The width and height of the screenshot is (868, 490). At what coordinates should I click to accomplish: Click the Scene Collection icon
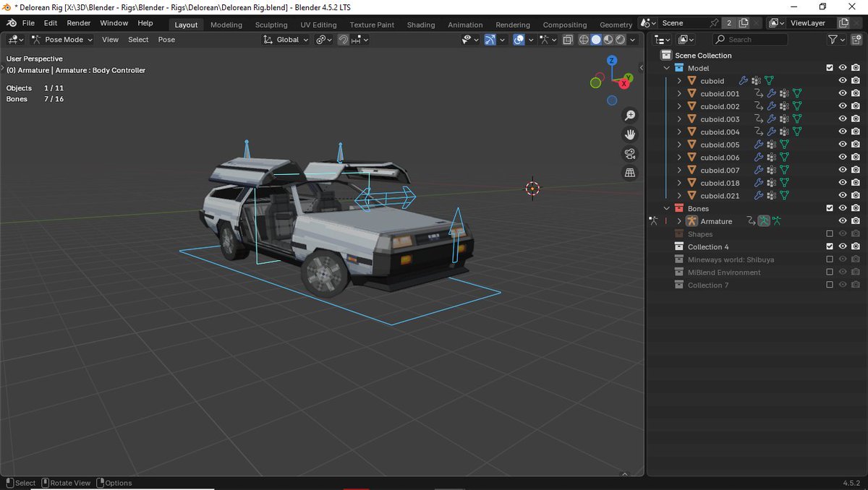(666, 56)
